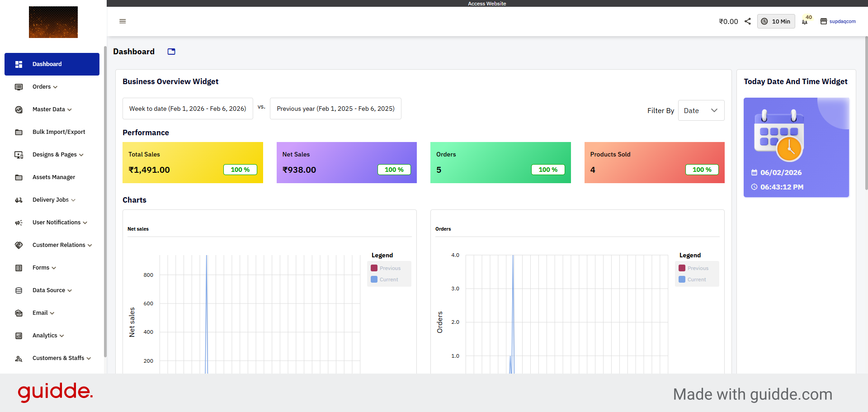The width and height of the screenshot is (868, 412).
Task: Open the Orders sidebar menu
Action: click(44, 87)
